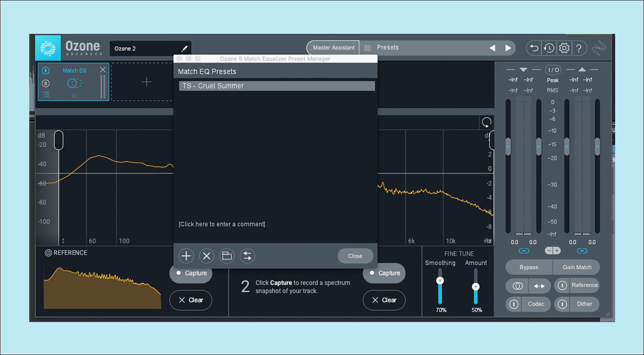Image resolution: width=644 pixels, height=355 pixels.
Task: Toggle solo on the Match EQ module
Action: tap(46, 83)
